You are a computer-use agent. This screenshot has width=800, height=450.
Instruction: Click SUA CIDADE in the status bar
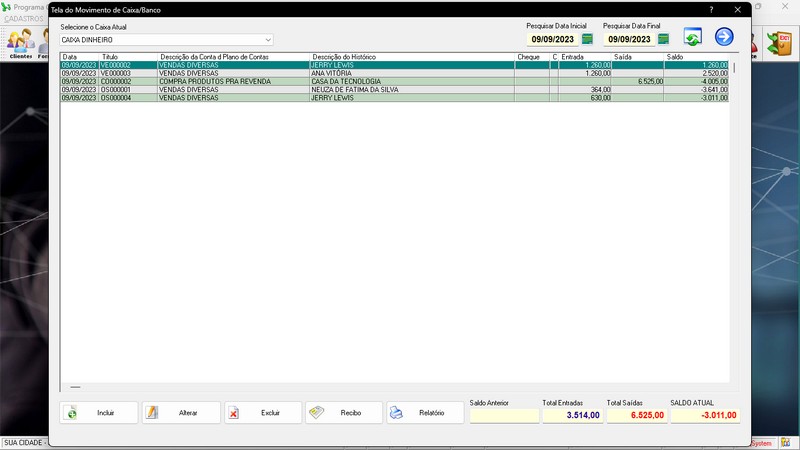pyautogui.click(x=23, y=442)
